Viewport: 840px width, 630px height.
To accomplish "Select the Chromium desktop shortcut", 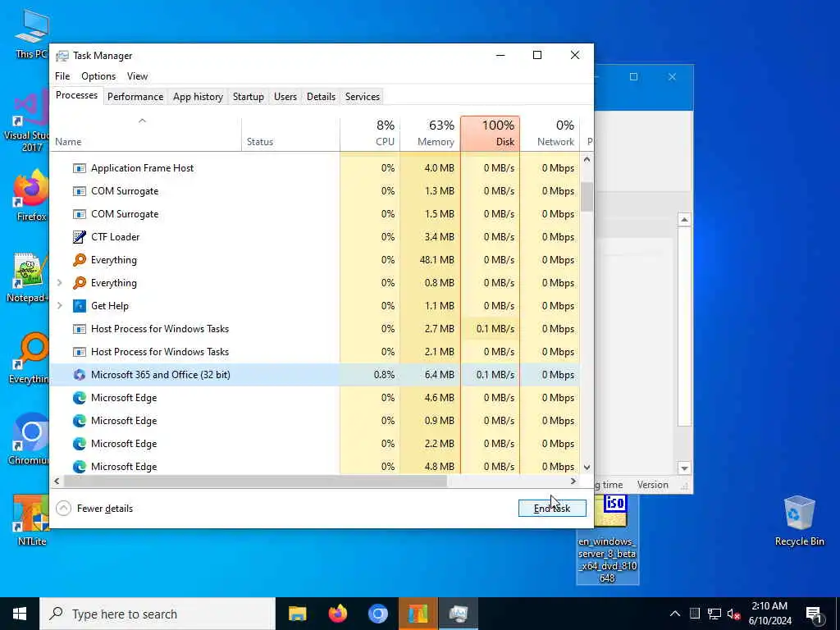I will click(30, 438).
